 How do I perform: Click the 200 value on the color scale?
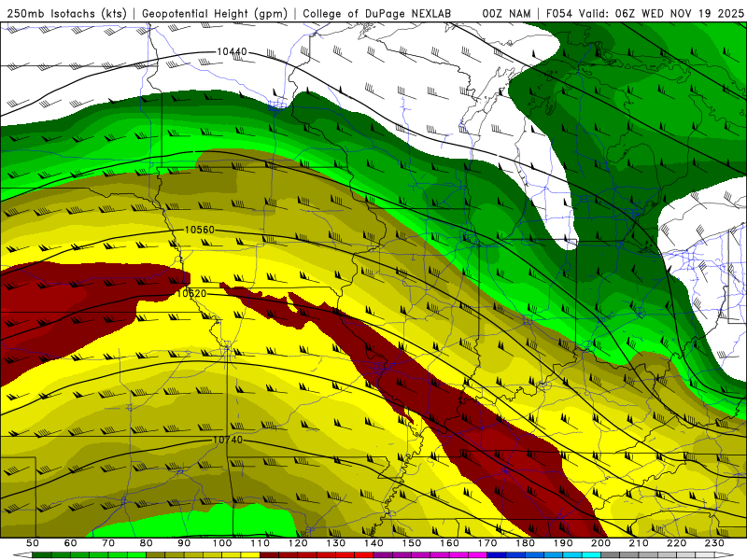[x=600, y=543]
